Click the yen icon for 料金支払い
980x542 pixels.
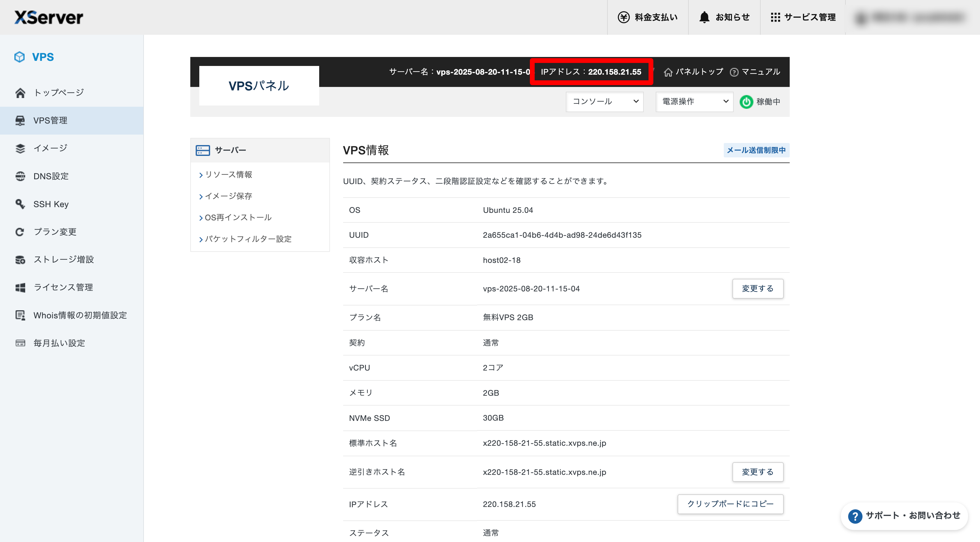pyautogui.click(x=624, y=17)
